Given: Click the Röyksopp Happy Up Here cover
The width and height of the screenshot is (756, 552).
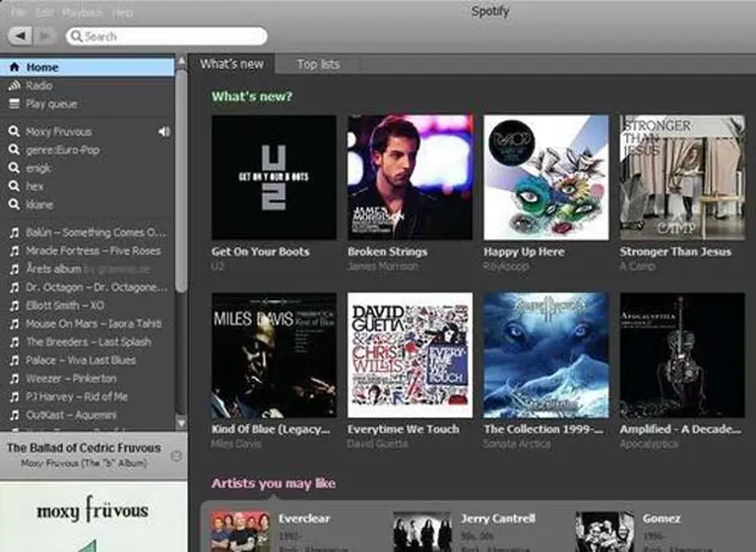Looking at the screenshot, I should click(x=546, y=177).
